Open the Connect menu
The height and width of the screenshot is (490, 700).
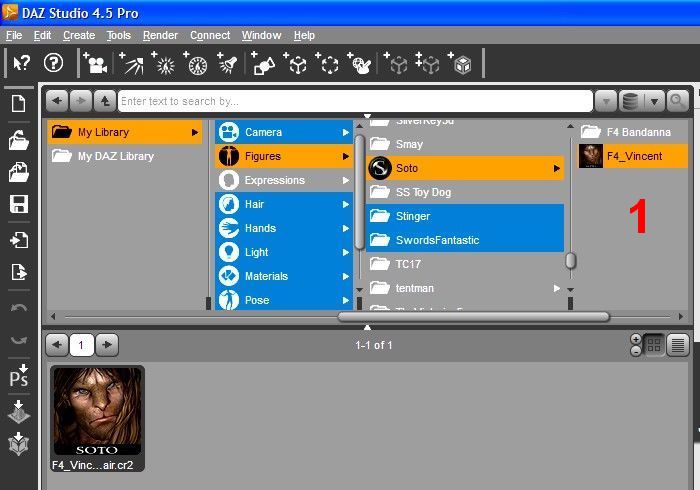tap(210, 35)
